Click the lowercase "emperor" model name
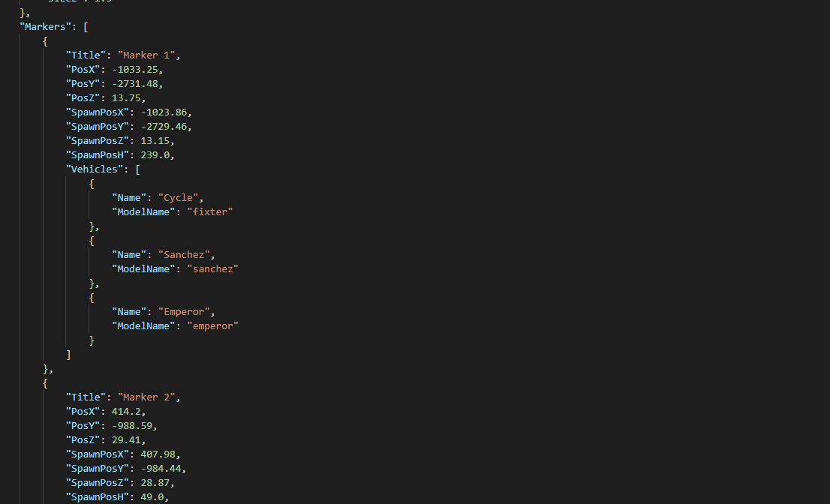830x504 pixels. coord(213,325)
